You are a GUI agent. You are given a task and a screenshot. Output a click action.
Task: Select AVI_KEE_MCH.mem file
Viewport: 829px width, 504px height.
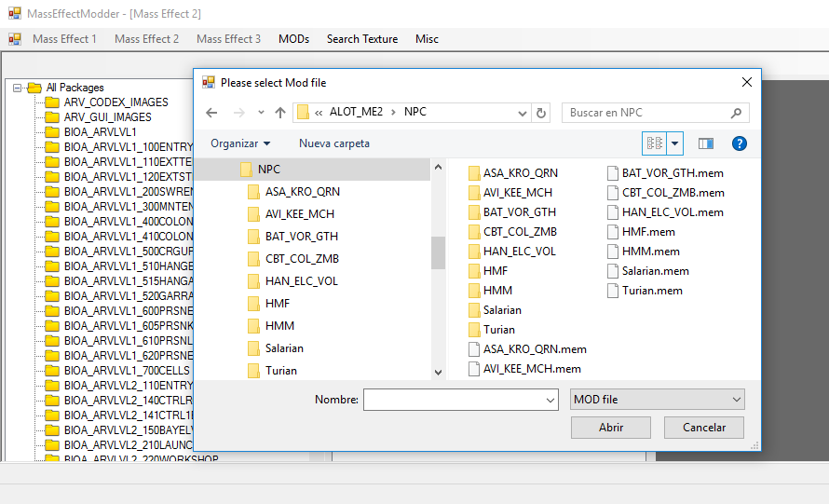pyautogui.click(x=524, y=369)
